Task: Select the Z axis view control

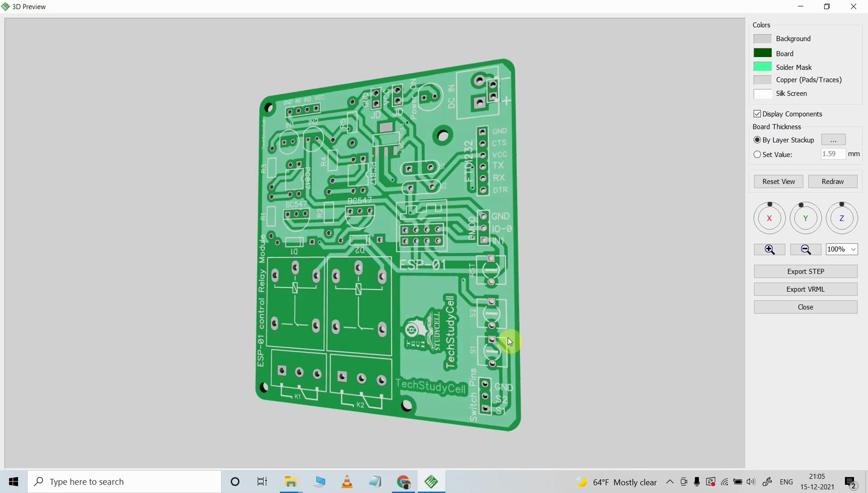Action: click(841, 218)
